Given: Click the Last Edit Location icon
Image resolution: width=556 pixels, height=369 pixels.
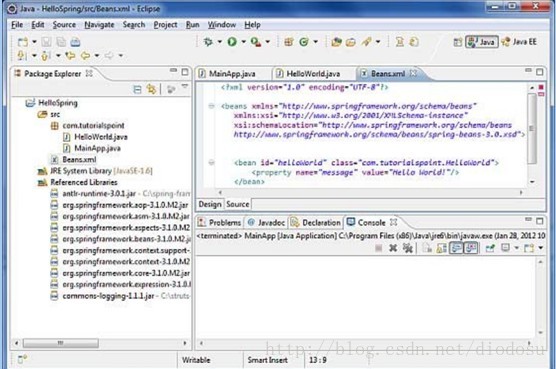Looking at the screenshot, I should coord(70,56).
